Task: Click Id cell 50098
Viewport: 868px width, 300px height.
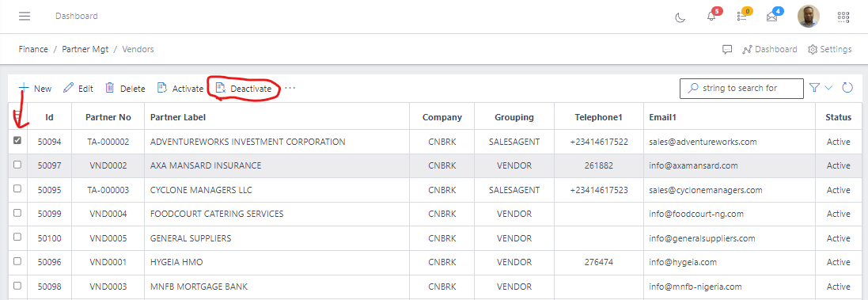Action: pyautogui.click(x=49, y=287)
